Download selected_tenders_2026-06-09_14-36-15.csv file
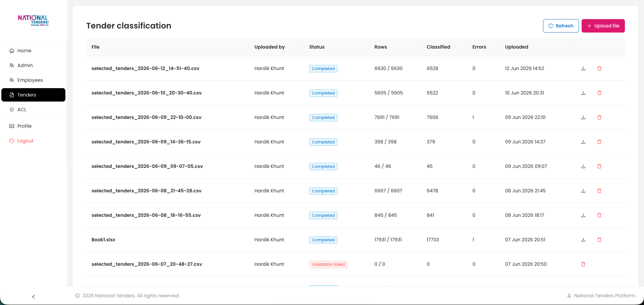The image size is (644, 305). pyautogui.click(x=583, y=142)
